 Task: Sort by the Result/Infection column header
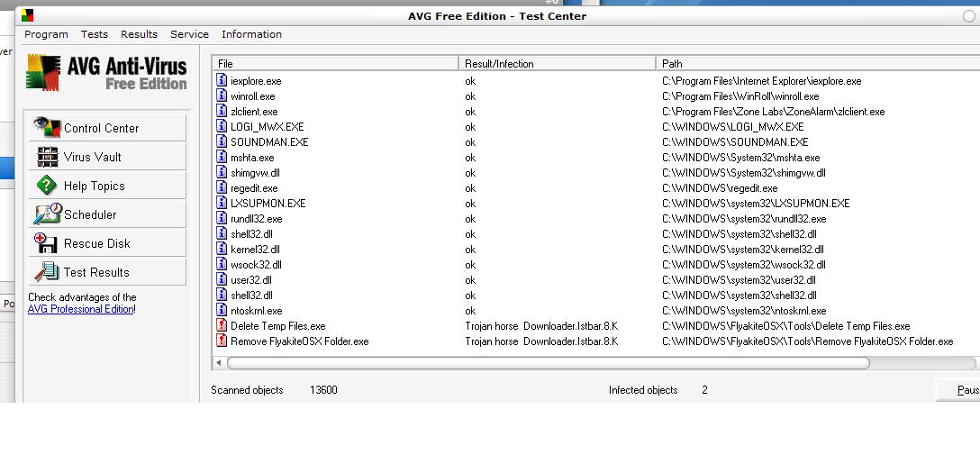tap(558, 64)
